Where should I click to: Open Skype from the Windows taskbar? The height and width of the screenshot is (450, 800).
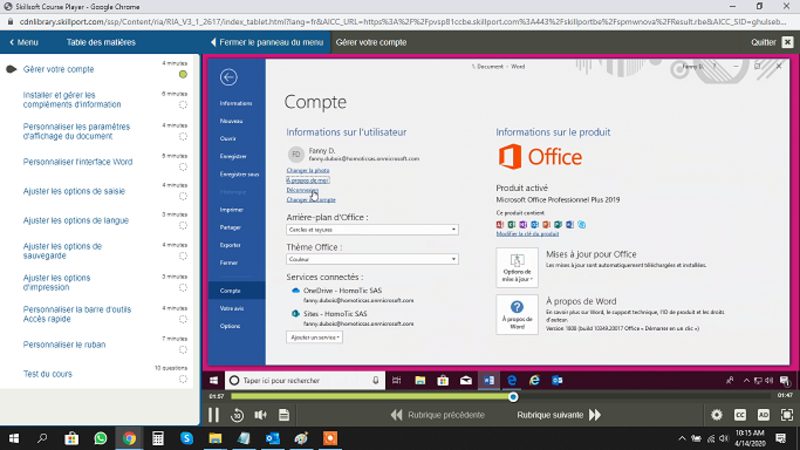point(187,438)
